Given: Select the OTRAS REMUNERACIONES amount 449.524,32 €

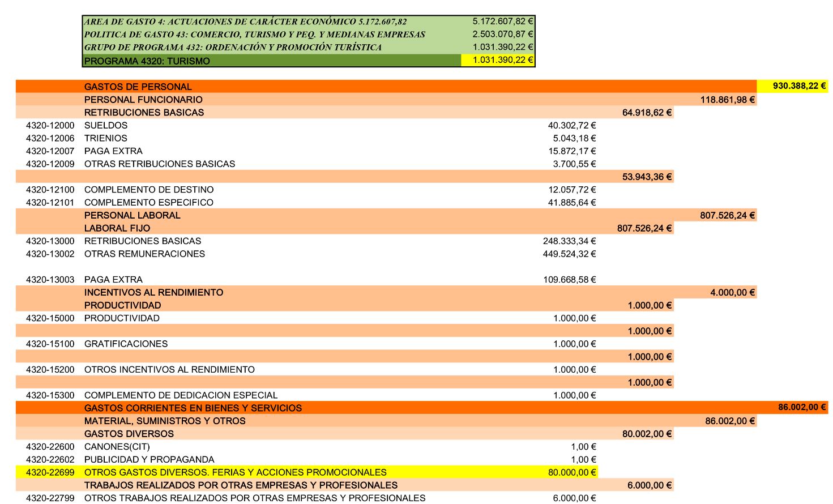Looking at the screenshot, I should click(569, 254).
